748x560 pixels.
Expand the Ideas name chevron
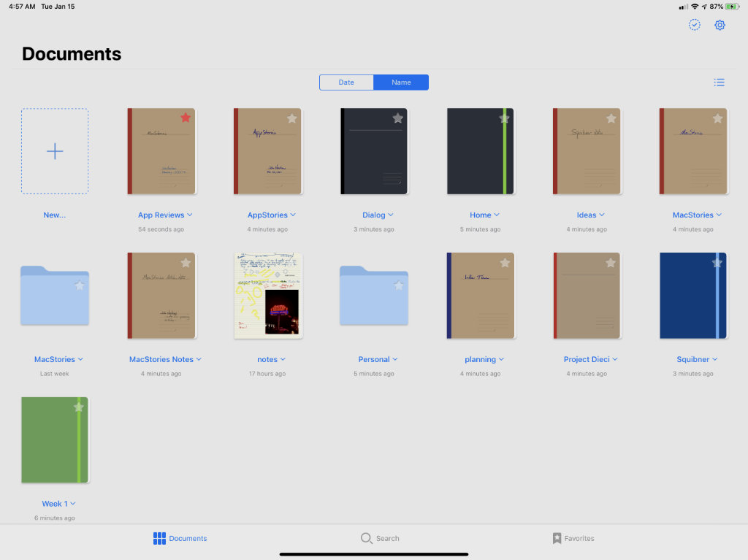pos(602,215)
